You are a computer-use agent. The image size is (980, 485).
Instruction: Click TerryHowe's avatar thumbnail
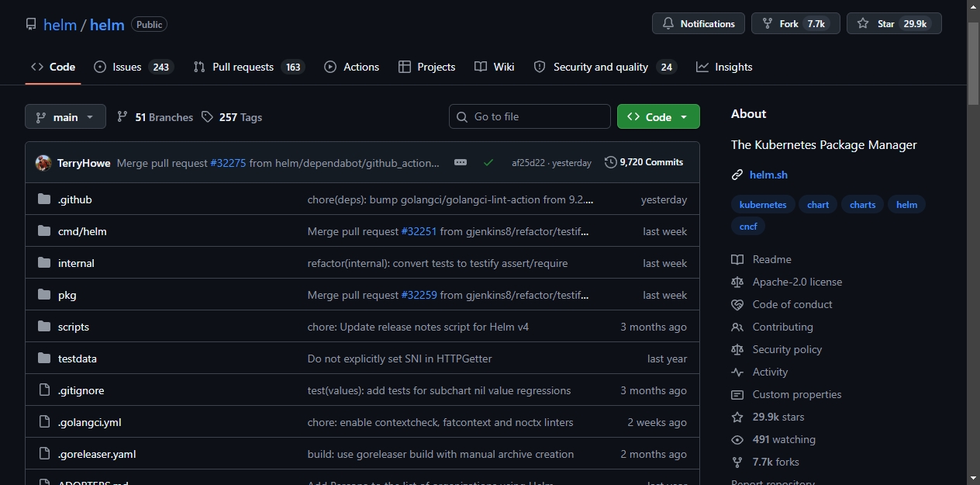pyautogui.click(x=43, y=163)
